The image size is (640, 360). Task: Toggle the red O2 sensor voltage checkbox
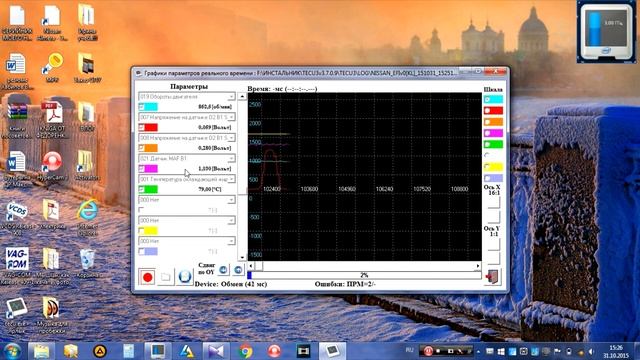(141, 127)
